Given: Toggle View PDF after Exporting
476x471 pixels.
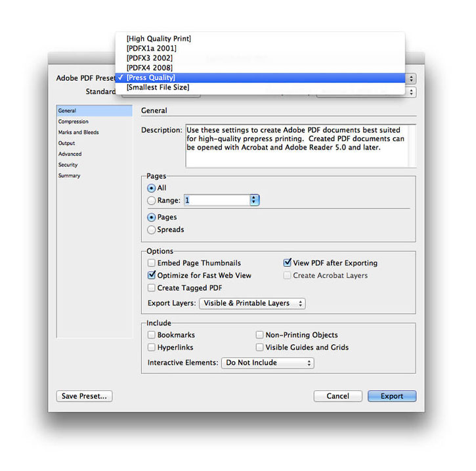Looking at the screenshot, I should [x=287, y=263].
